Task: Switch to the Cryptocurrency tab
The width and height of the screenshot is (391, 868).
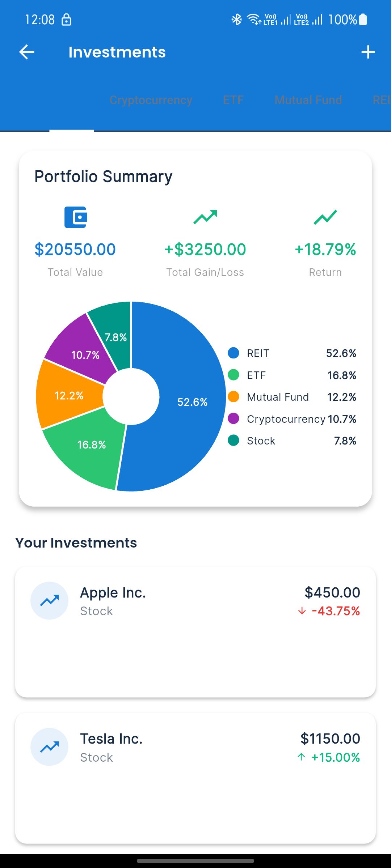Action: point(151,100)
